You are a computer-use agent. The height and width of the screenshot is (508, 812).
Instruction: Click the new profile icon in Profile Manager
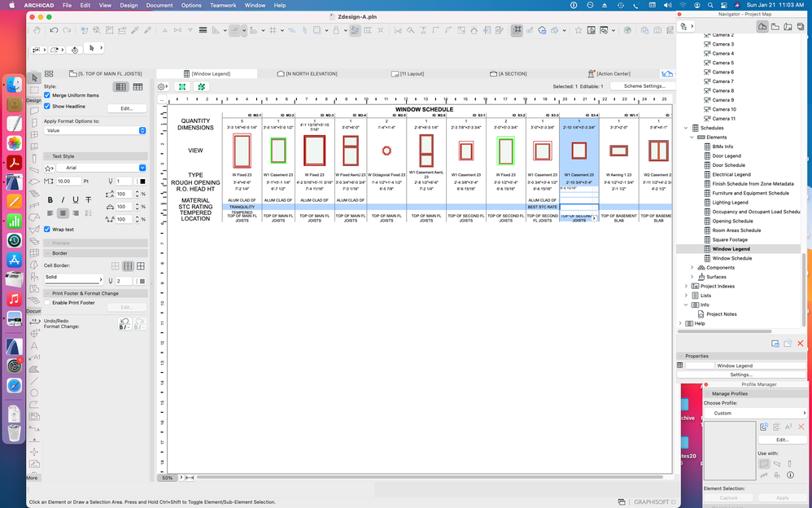763,427
